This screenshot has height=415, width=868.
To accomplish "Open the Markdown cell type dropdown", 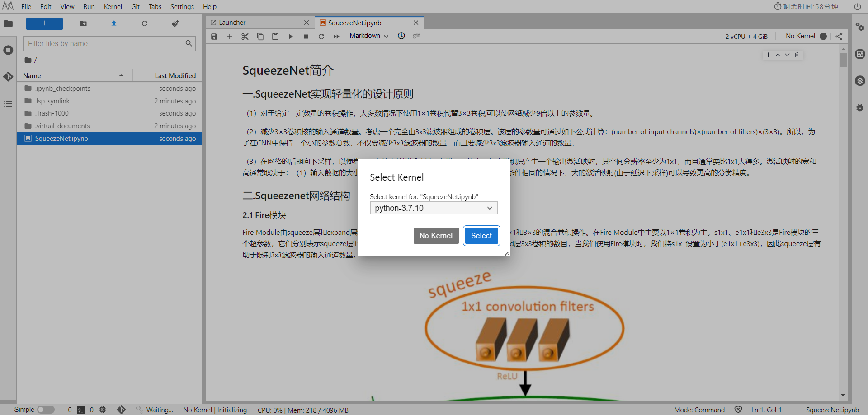I will coord(368,36).
